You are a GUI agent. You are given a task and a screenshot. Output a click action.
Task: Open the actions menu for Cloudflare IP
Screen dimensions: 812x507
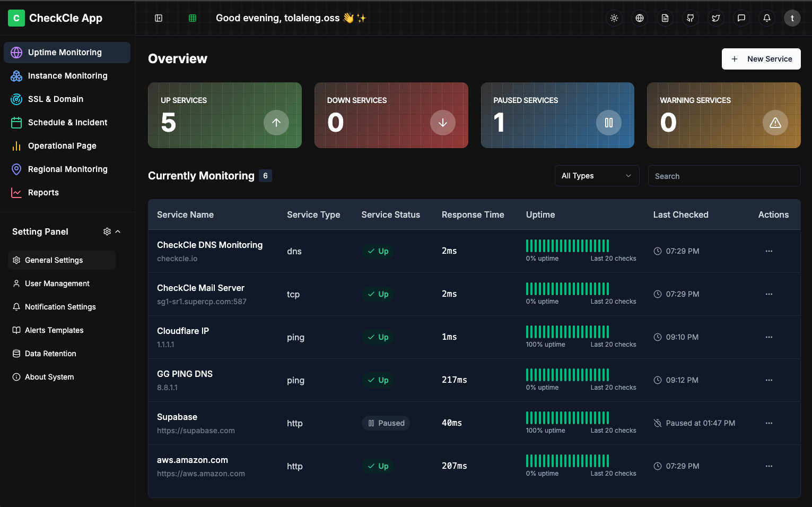pos(769,337)
